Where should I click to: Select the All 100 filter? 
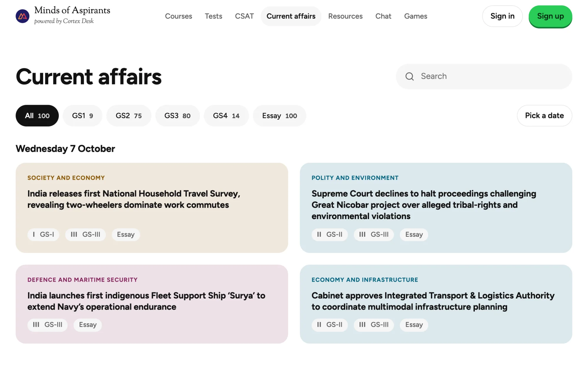pyautogui.click(x=37, y=116)
